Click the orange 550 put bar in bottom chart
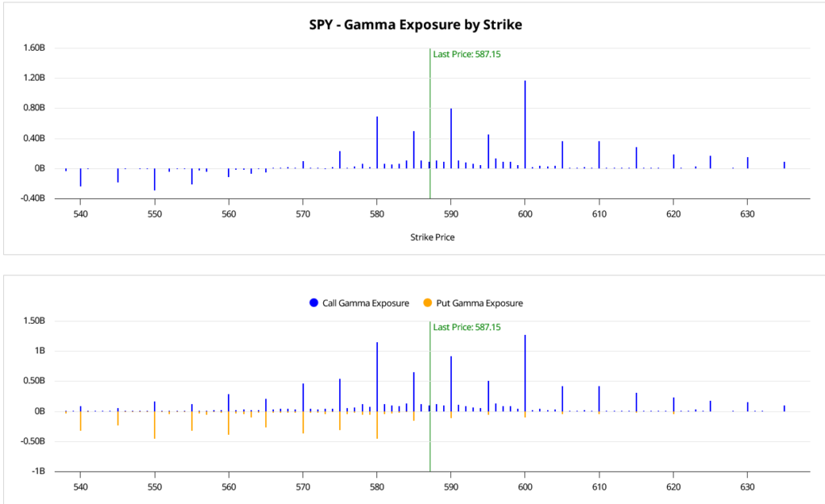The height and width of the screenshot is (504, 825). (x=155, y=424)
